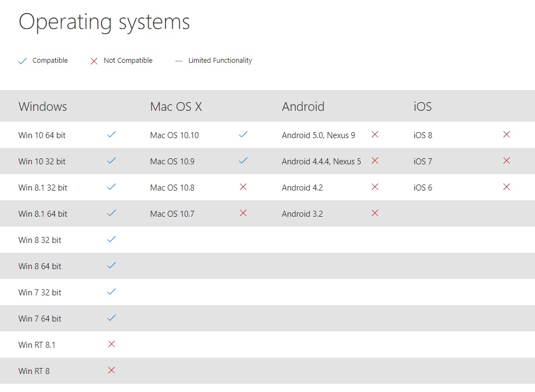The width and height of the screenshot is (535, 392).
Task: Select the Win 8.1 64 bit row label
Action: coord(43,214)
